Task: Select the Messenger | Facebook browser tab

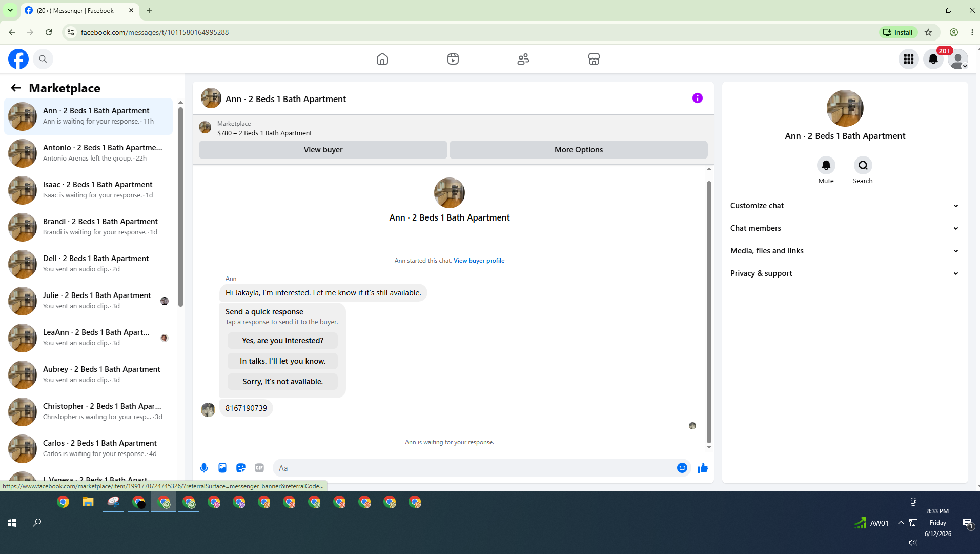Action: click(x=79, y=10)
